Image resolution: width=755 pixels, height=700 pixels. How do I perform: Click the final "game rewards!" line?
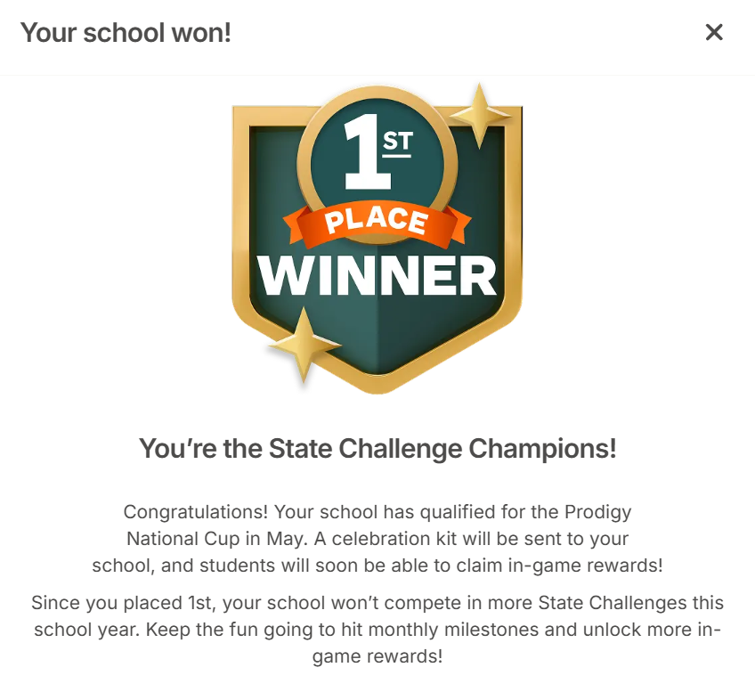377,656
